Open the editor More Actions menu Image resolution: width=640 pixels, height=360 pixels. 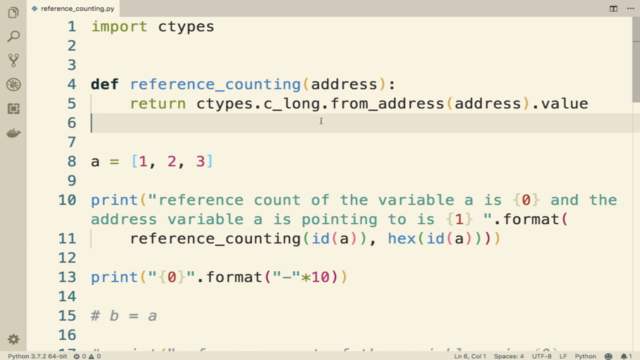point(630,9)
